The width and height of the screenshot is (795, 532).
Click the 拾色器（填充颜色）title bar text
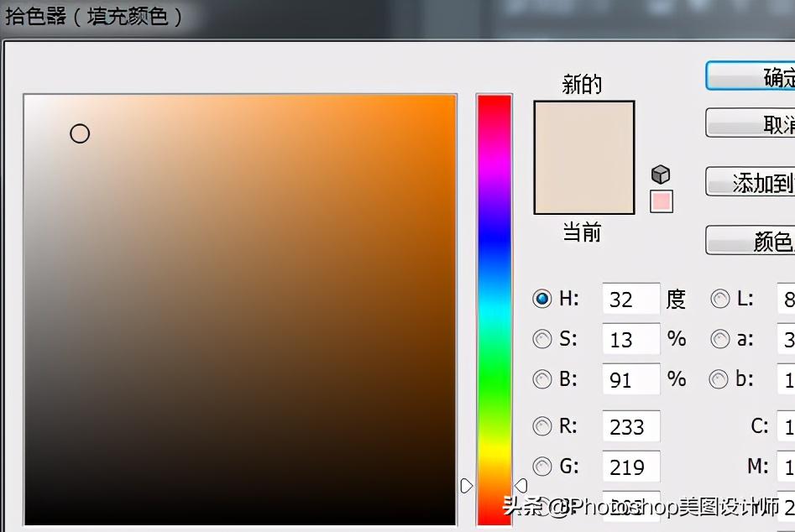tap(94, 17)
